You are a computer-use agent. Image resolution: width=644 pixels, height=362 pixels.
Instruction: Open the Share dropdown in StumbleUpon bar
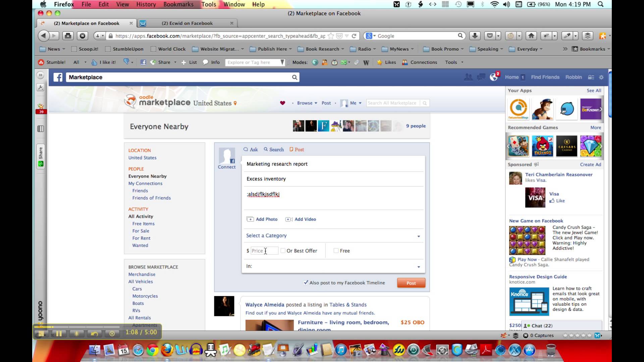pyautogui.click(x=164, y=62)
